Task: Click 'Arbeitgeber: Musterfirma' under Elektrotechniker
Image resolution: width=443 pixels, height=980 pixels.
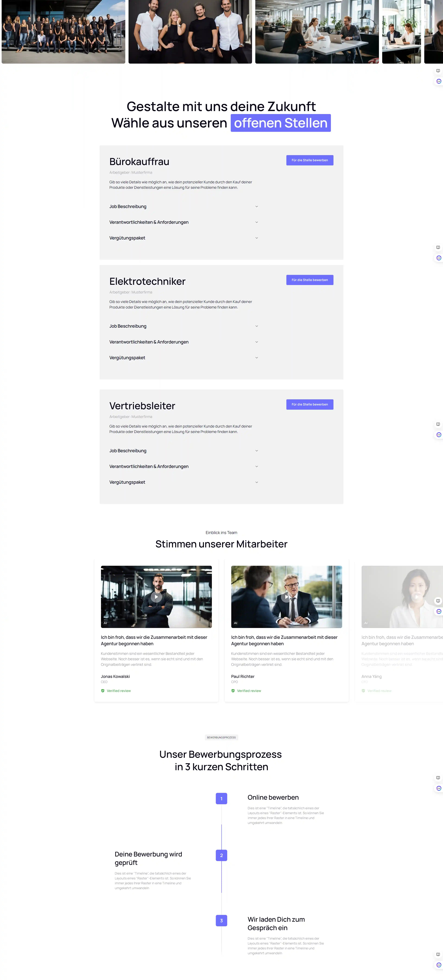Action: tap(131, 292)
